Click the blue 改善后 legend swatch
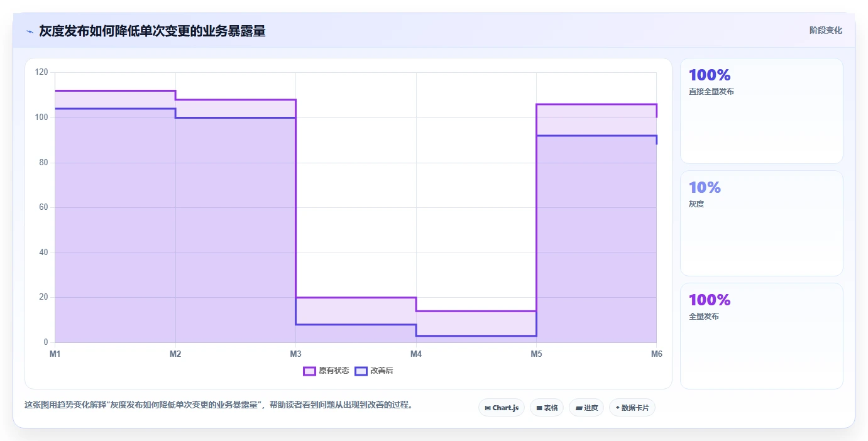 click(x=361, y=371)
